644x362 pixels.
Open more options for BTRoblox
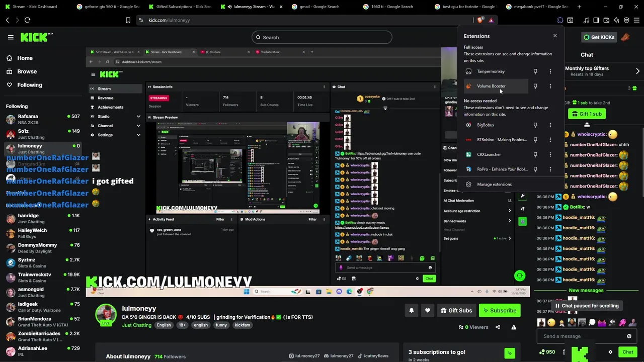(550, 140)
